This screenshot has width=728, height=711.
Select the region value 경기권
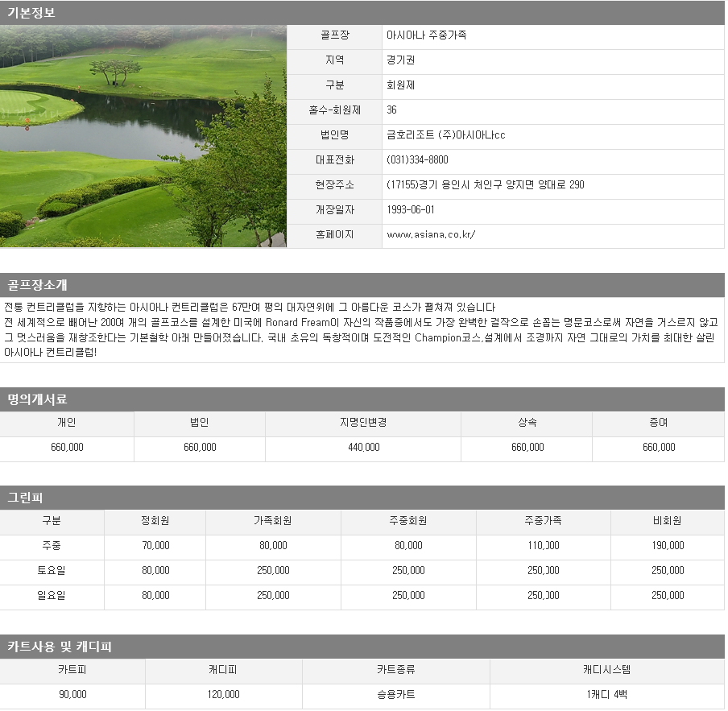click(x=401, y=60)
